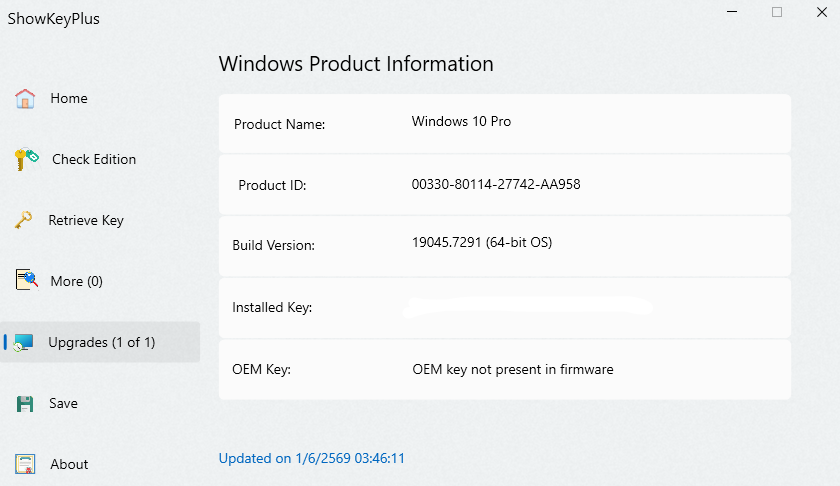Image resolution: width=840 pixels, height=486 pixels.
Task: Click the More (0) magnifier icon
Action: tap(26, 280)
